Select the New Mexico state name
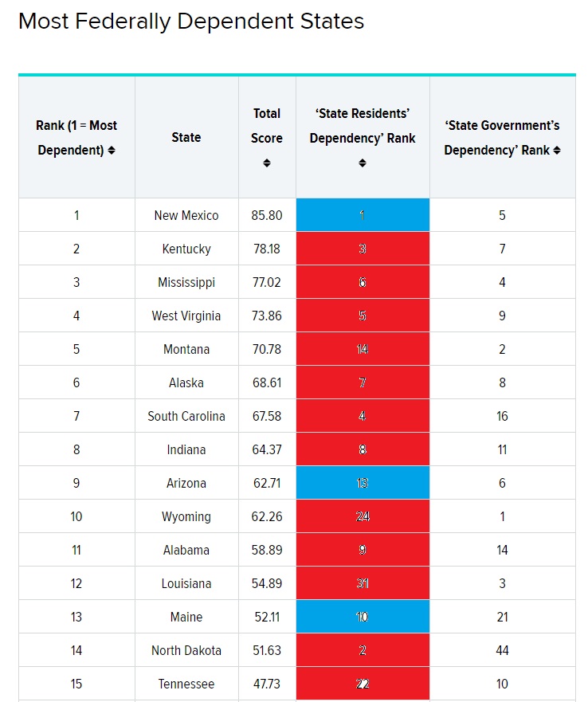This screenshot has width=588, height=702. [186, 215]
